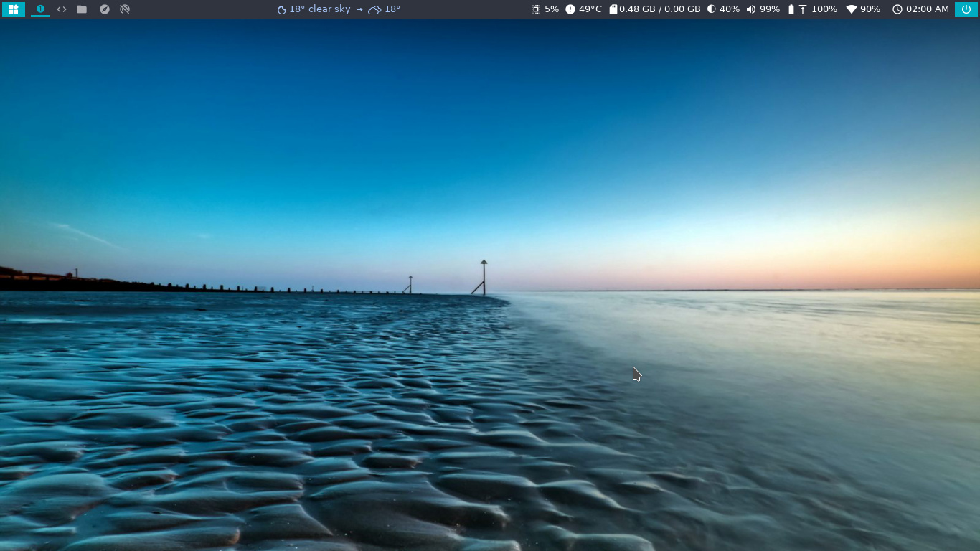This screenshot has height=551, width=980.
Task: Click the temperature warning icon
Action: point(570,9)
